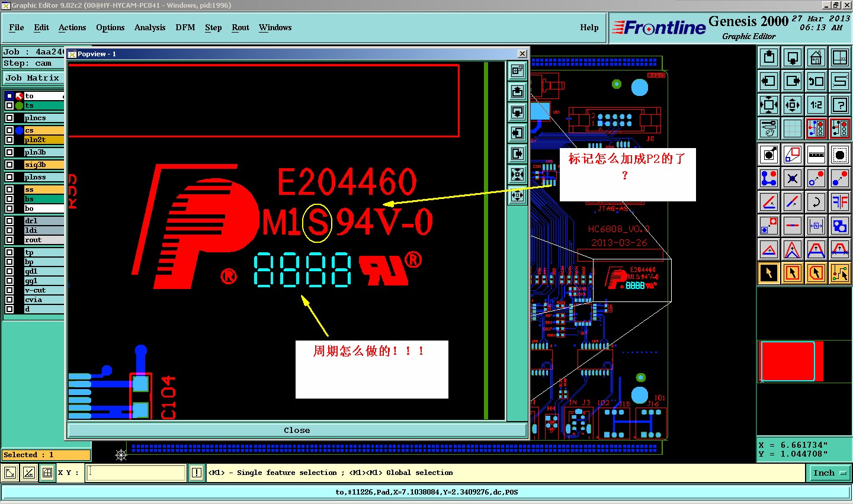853x504 pixels.
Task: Toggle the checkbox for layer ss
Action: coord(9,190)
